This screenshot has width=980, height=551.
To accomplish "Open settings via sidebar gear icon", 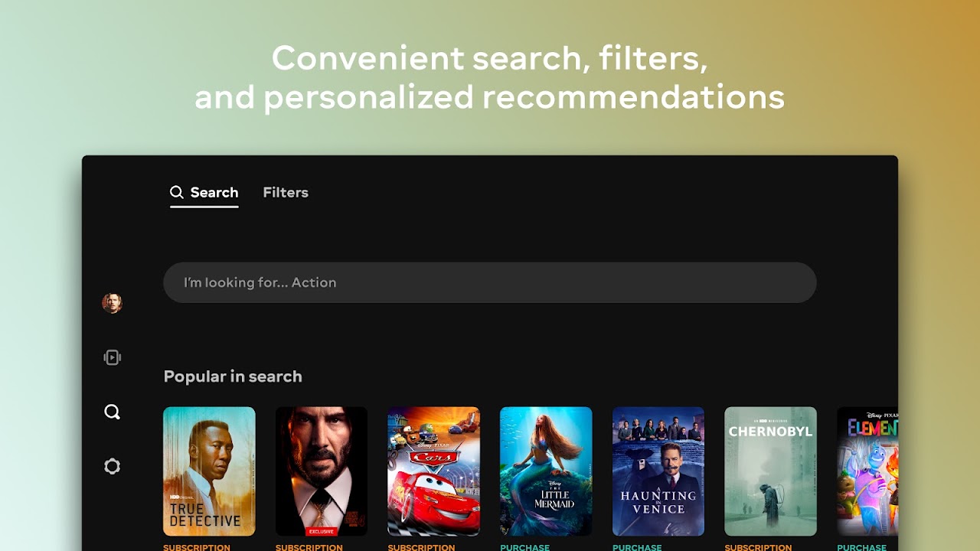I will (112, 466).
